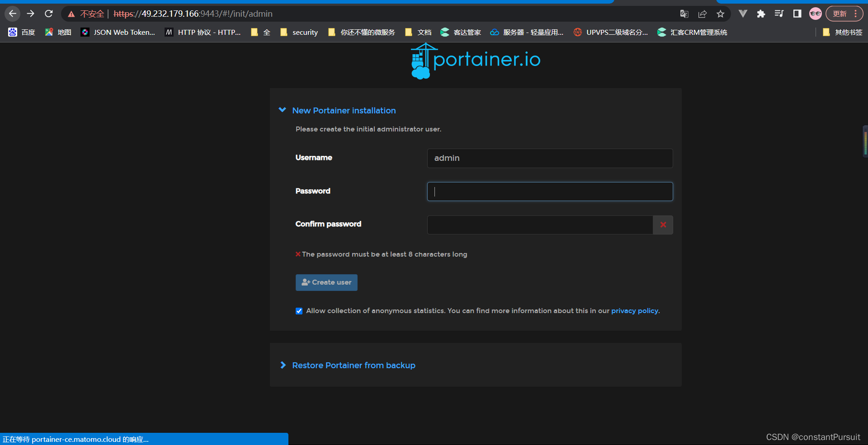The height and width of the screenshot is (445, 868).
Task: Open the profile avatar
Action: pyautogui.click(x=816, y=14)
